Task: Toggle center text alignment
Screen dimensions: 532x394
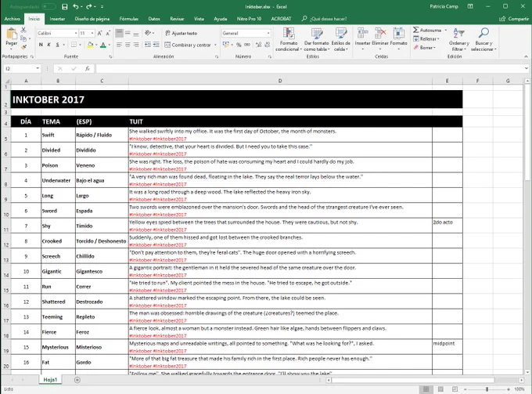Action: pyautogui.click(x=128, y=45)
